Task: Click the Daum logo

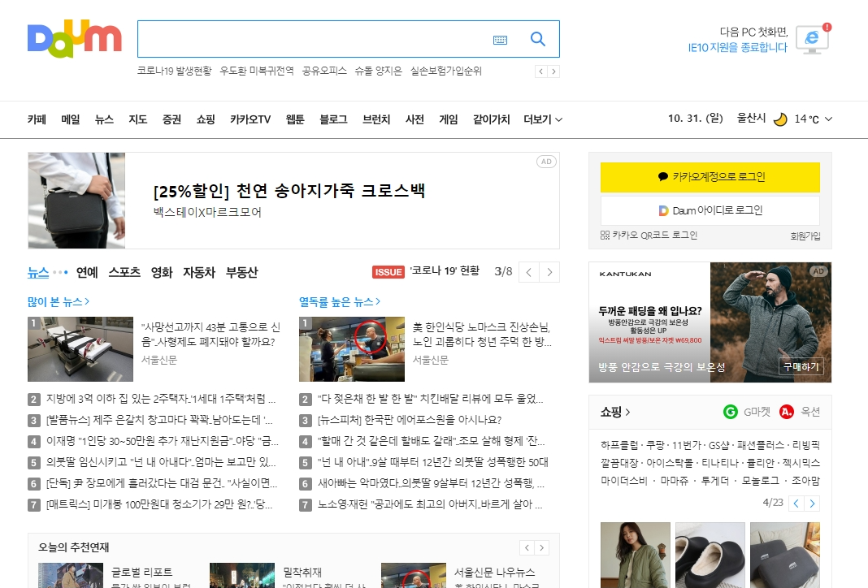Action: 74,39
